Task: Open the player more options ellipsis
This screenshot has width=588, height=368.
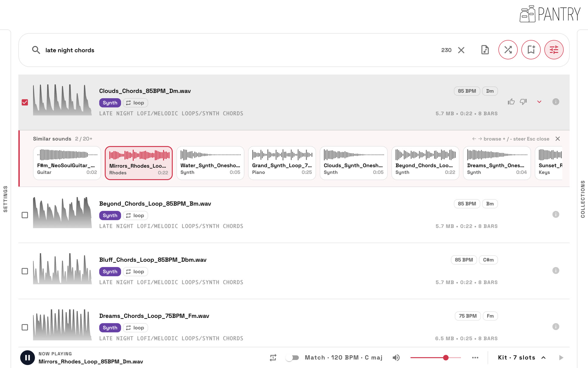Action: coord(475,358)
